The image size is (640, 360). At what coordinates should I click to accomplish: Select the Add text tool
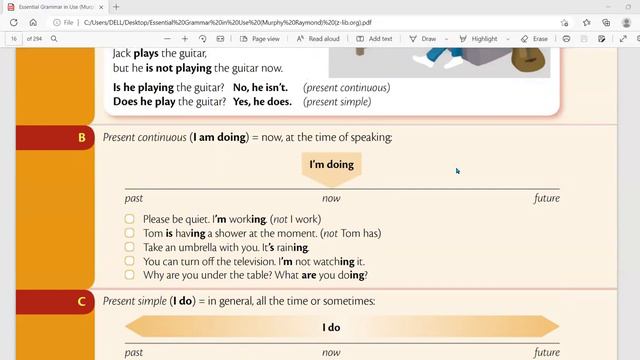click(374, 39)
